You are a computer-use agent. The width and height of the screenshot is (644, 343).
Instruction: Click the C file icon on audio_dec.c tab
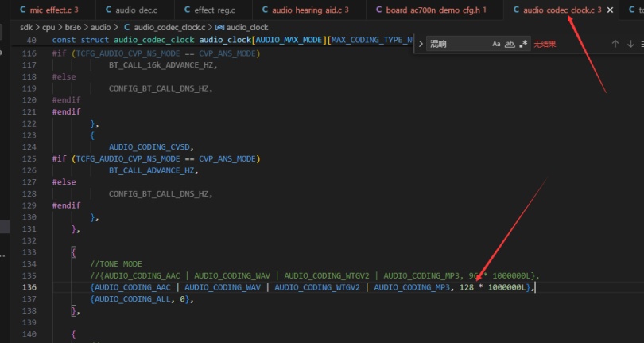[108, 10]
